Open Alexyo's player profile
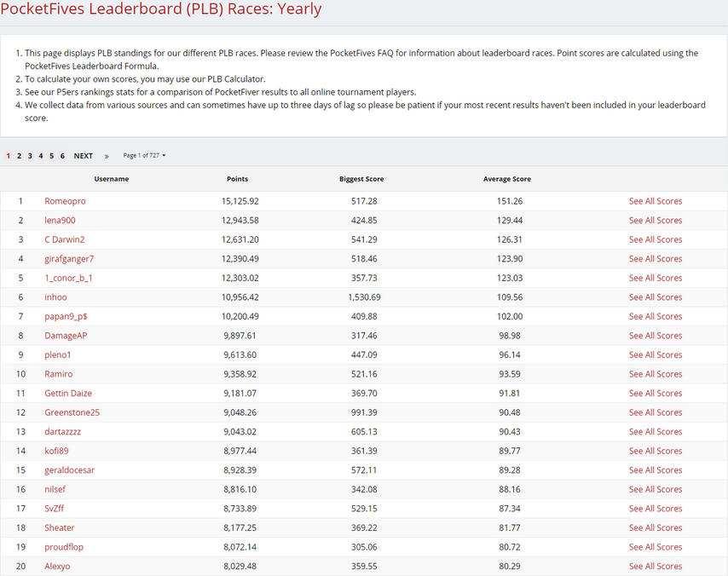Viewport: 728px width, 576px height. click(x=57, y=567)
